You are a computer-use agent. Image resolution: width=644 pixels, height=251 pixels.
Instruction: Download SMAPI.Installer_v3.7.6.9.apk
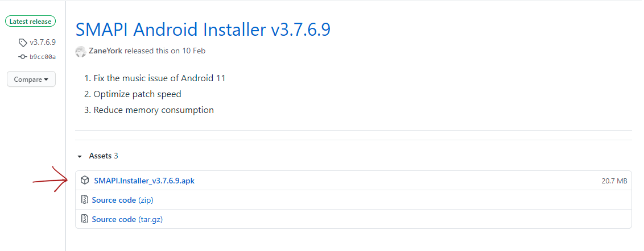(144, 181)
